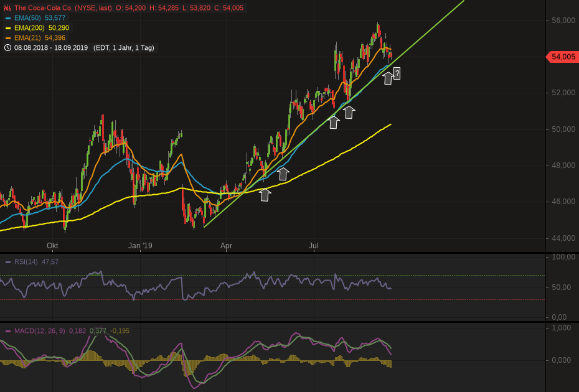This screenshot has height=392, width=579.
Task: Click the Coca-Cola Co. (NYSE, last) title
Action: pyautogui.click(x=60, y=8)
